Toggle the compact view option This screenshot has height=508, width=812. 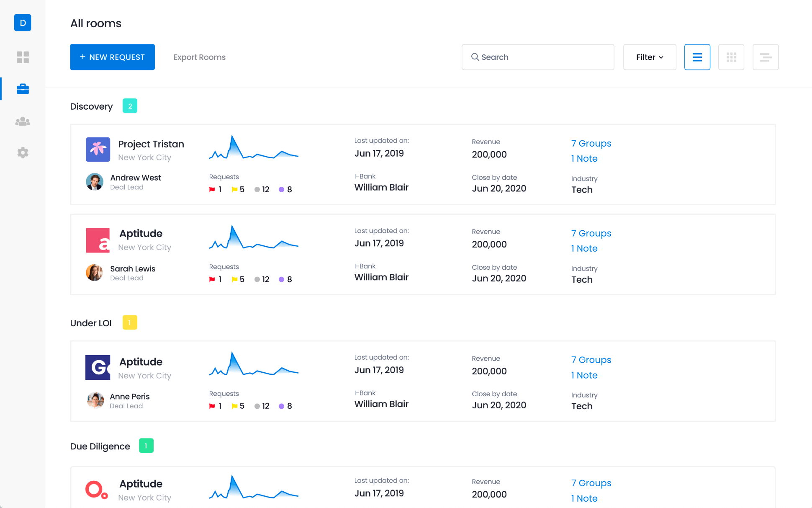(x=766, y=57)
